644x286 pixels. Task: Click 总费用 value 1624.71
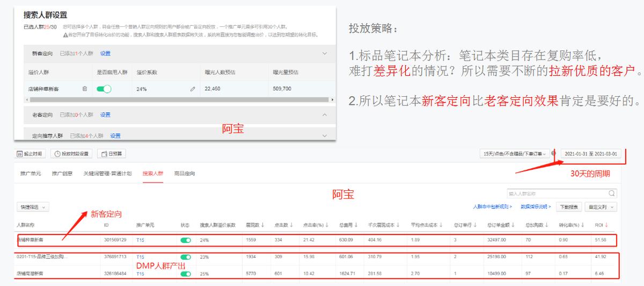click(347, 274)
